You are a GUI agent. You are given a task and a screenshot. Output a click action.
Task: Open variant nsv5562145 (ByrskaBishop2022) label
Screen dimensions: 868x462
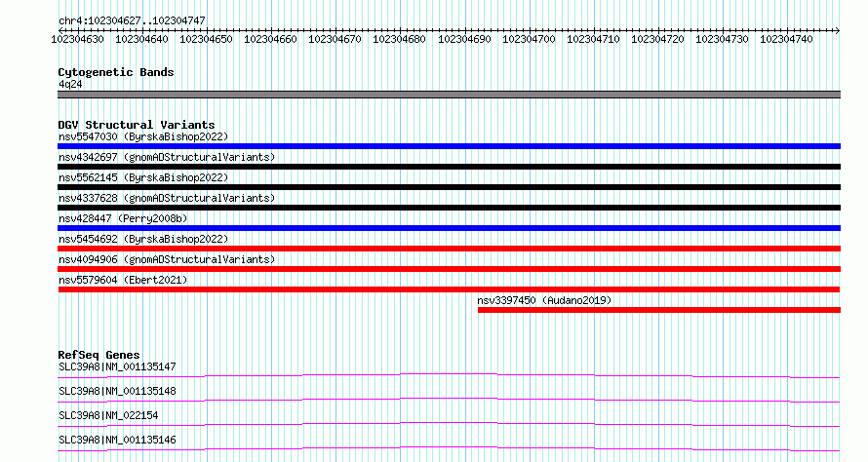click(x=143, y=177)
